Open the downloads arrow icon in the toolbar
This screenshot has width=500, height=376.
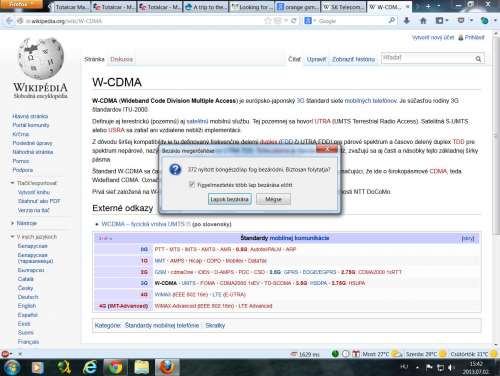407,21
